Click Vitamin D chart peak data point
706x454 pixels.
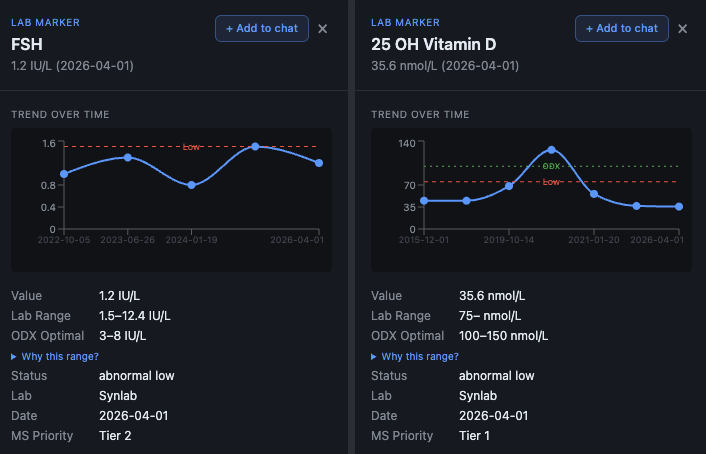pos(551,150)
